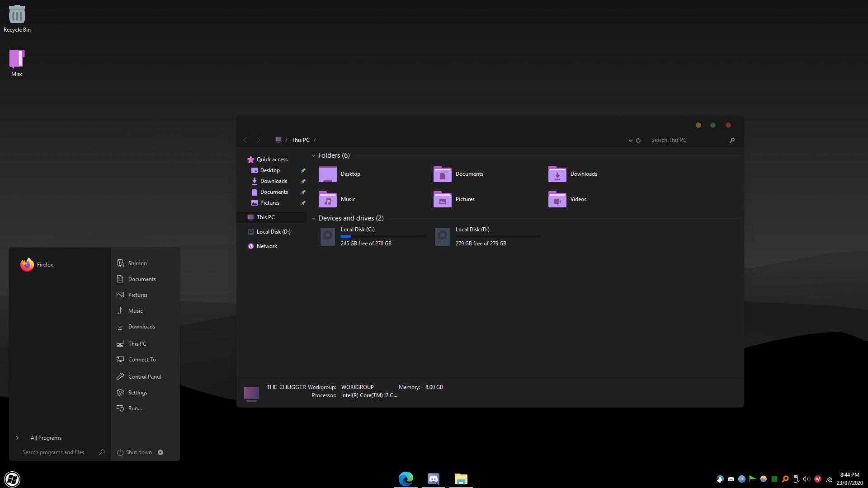Click the Shut down button
868x488 pixels.
click(138, 452)
